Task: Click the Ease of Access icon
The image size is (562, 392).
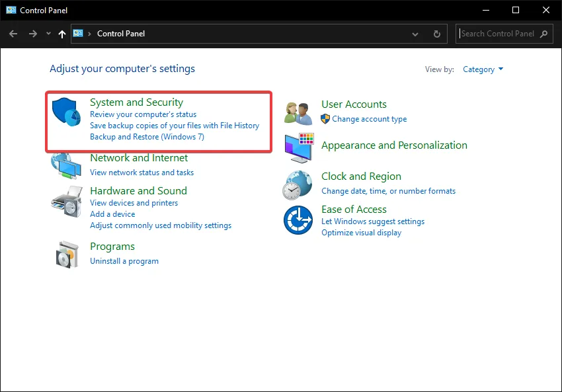Action: [x=298, y=219]
